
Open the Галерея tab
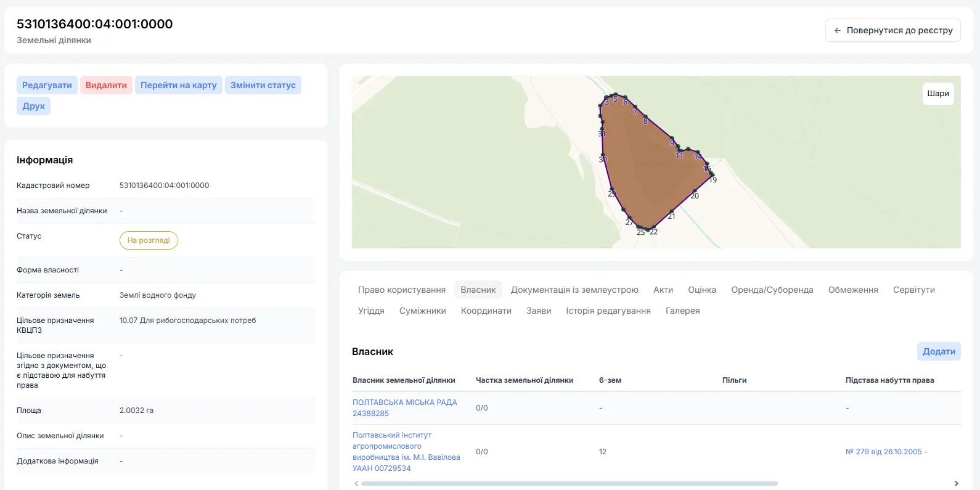(683, 311)
